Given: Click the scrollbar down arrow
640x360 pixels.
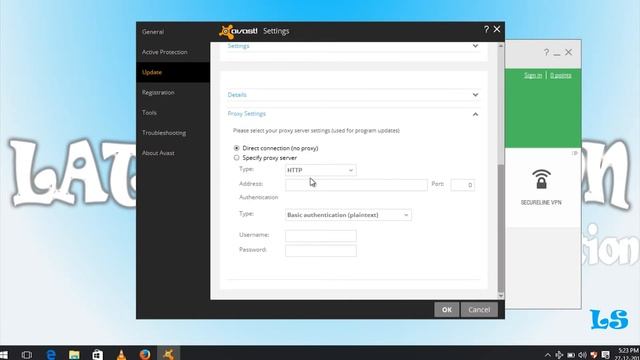Looking at the screenshot, I should (501, 296).
